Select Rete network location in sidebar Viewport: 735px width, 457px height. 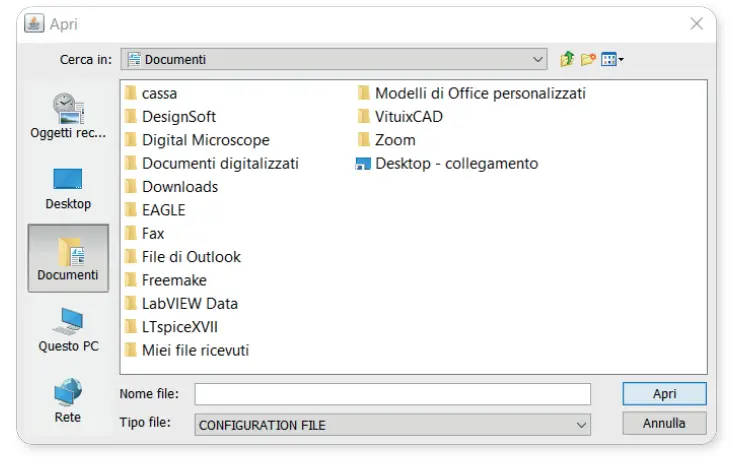click(x=68, y=400)
